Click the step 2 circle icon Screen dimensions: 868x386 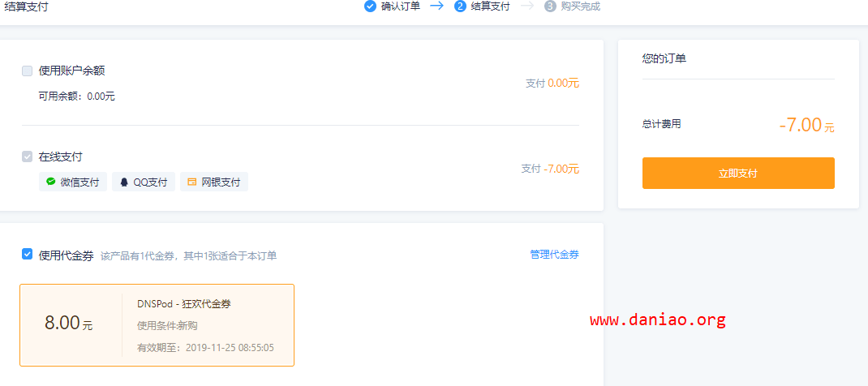click(459, 6)
